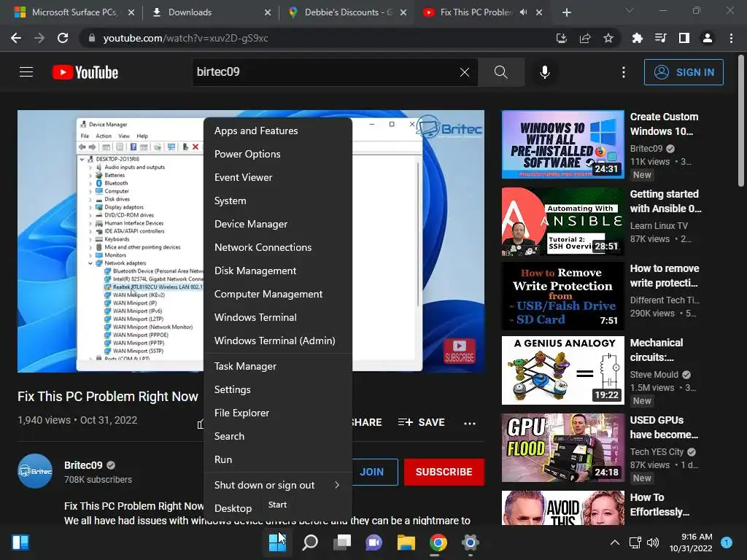The image size is (747, 560).
Task: Open Chrome media control icon
Action: pyautogui.click(x=661, y=38)
